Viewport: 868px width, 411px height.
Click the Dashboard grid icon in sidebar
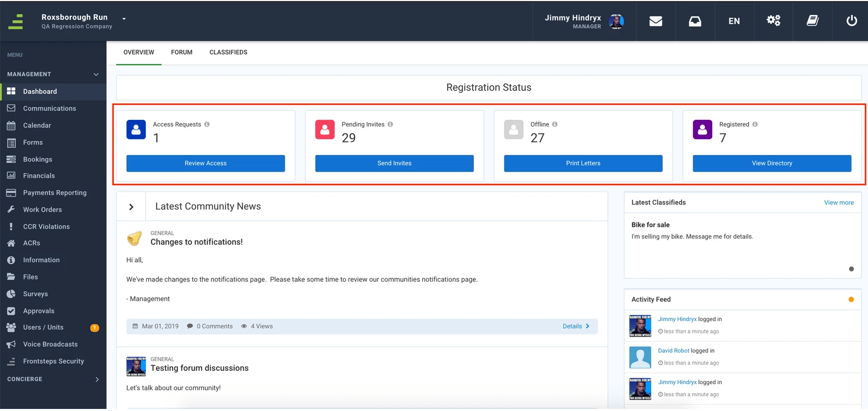tap(11, 91)
